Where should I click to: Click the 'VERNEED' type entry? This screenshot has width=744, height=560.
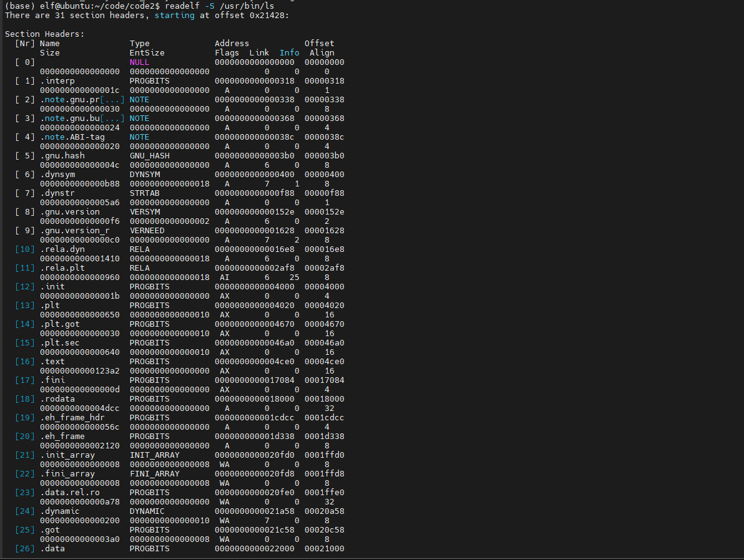pos(147,231)
